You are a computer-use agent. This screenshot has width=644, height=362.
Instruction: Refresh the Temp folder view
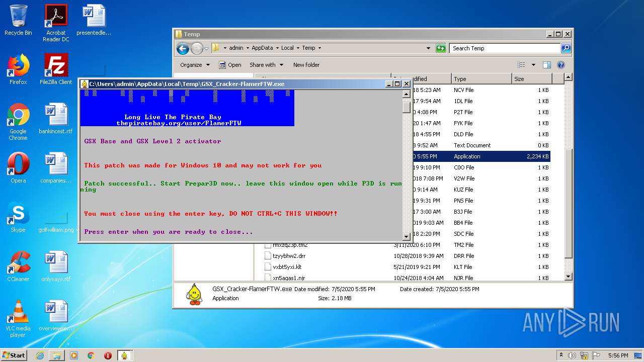click(x=441, y=48)
